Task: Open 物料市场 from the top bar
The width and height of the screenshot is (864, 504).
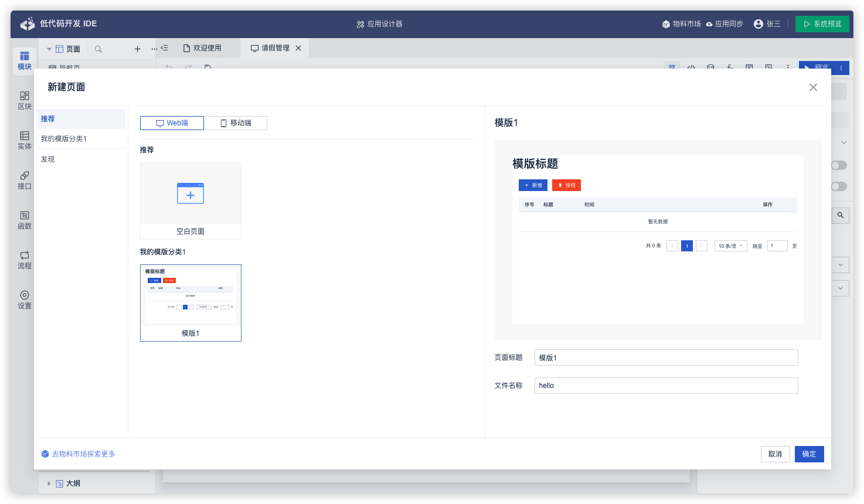Action: coord(681,24)
